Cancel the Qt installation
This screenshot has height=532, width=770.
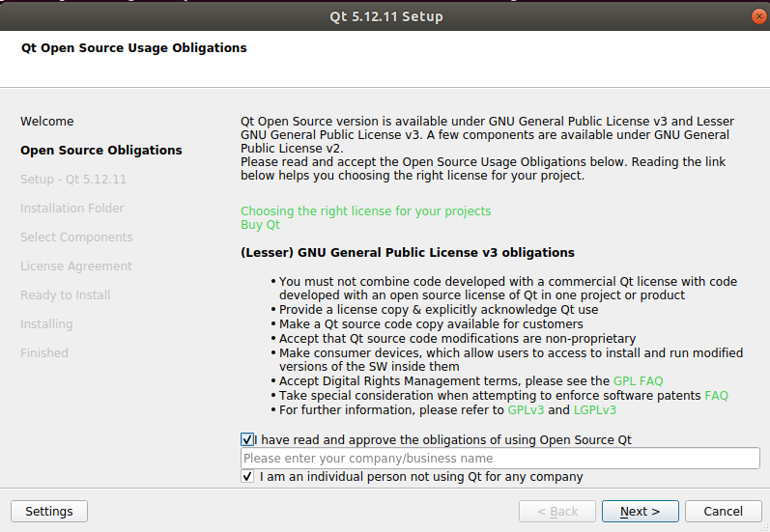tap(723, 512)
